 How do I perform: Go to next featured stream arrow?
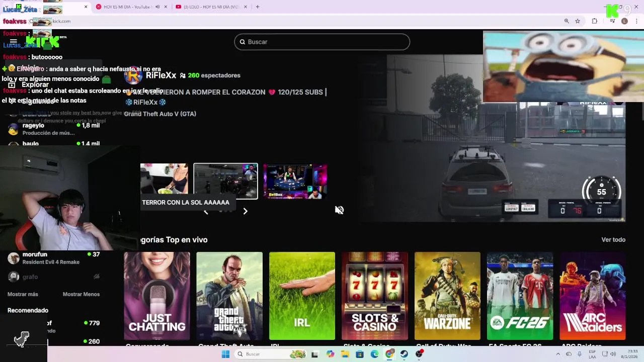(245, 211)
